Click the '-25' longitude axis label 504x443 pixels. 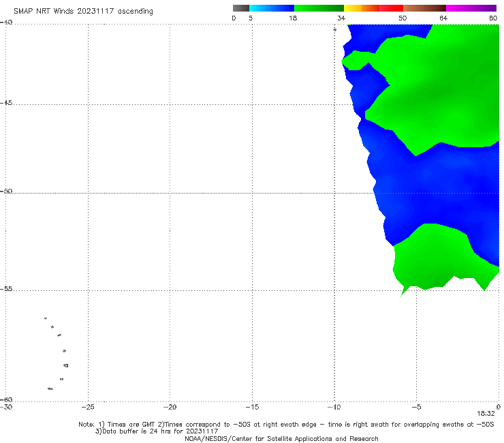click(x=88, y=407)
